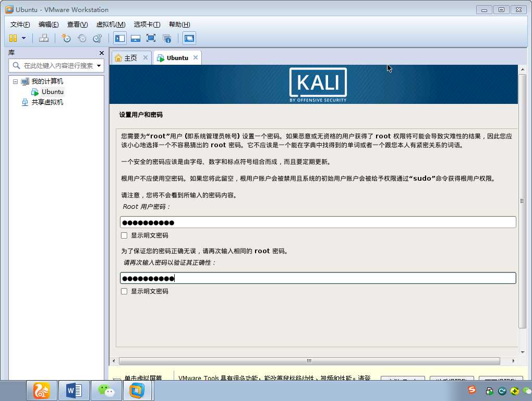Open Word from the taskbar

[74, 391]
